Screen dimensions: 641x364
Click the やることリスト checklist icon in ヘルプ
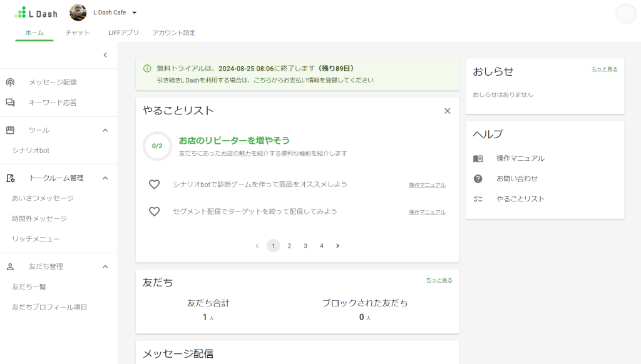[x=478, y=199]
